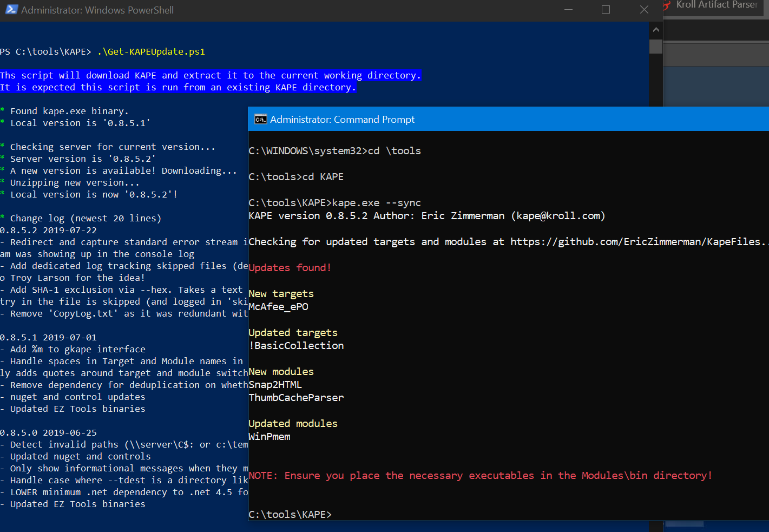Click the PowerShell vertical scrollbar thumb
The width and height of the screenshot is (769, 532).
pyautogui.click(x=656, y=46)
